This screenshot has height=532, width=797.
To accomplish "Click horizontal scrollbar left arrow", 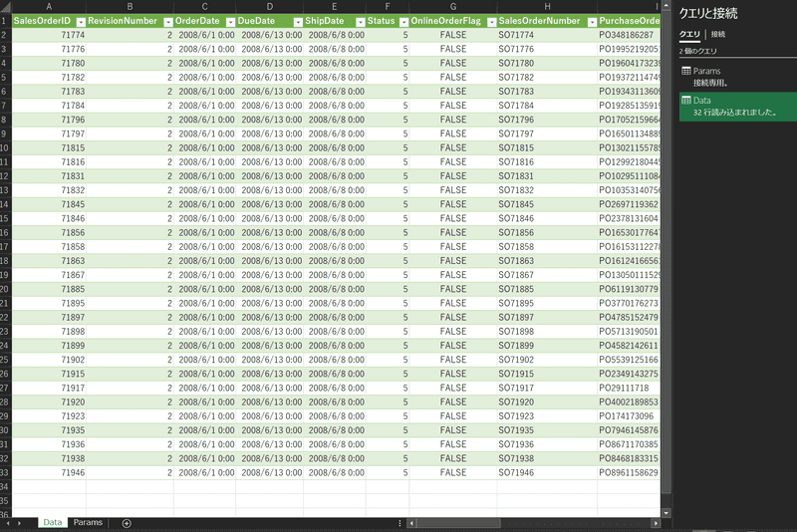I will [x=412, y=523].
